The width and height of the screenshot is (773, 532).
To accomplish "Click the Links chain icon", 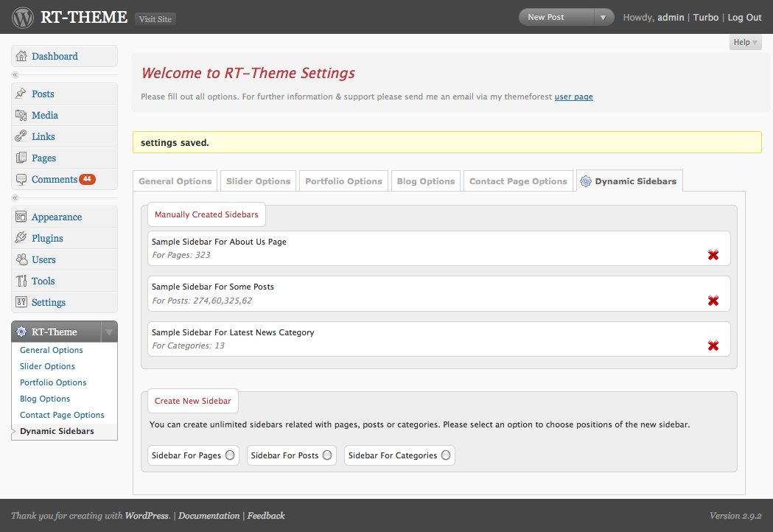I will [x=21, y=136].
